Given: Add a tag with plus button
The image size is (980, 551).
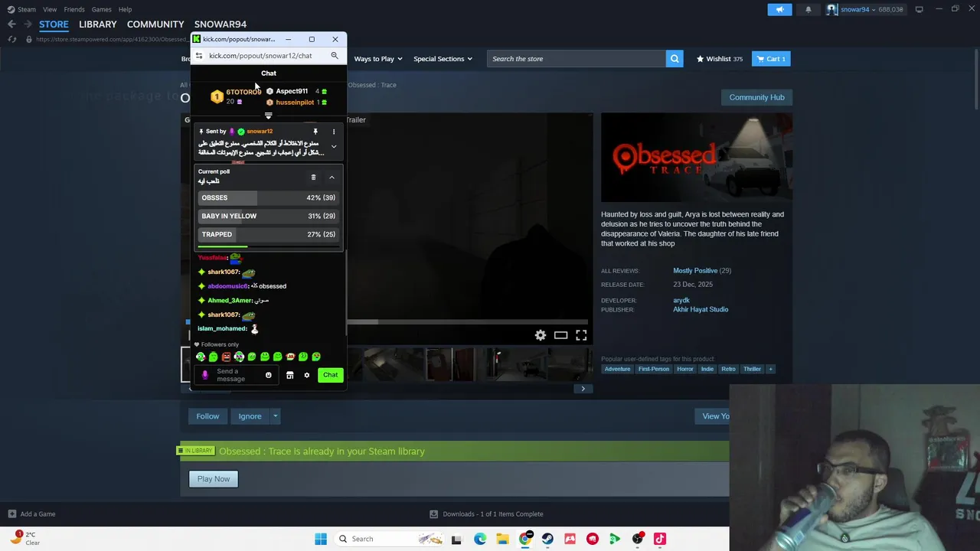Looking at the screenshot, I should [770, 369].
